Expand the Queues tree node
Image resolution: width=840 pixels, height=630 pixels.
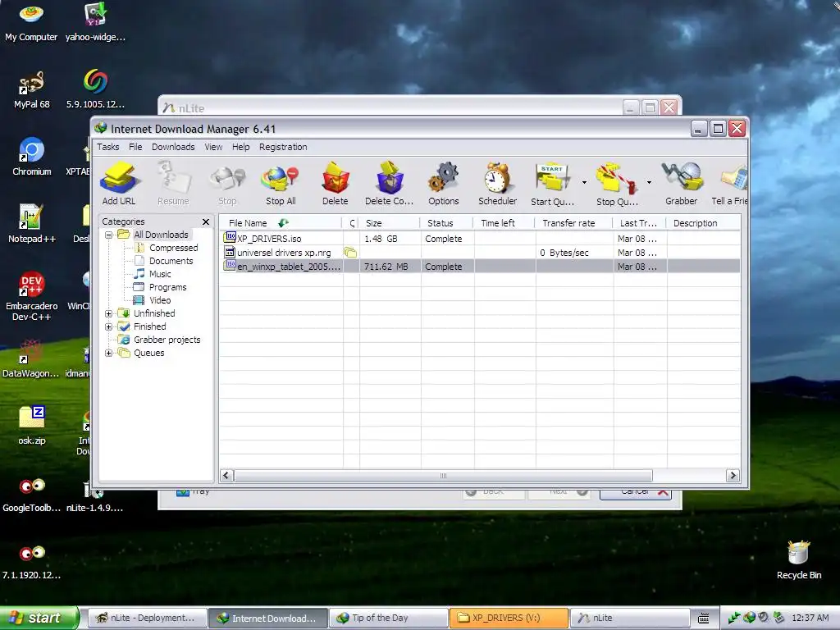pyautogui.click(x=109, y=353)
